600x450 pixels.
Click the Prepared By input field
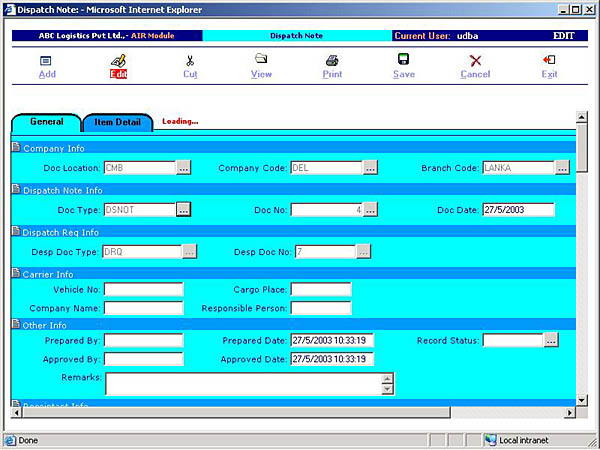pyautogui.click(x=144, y=341)
